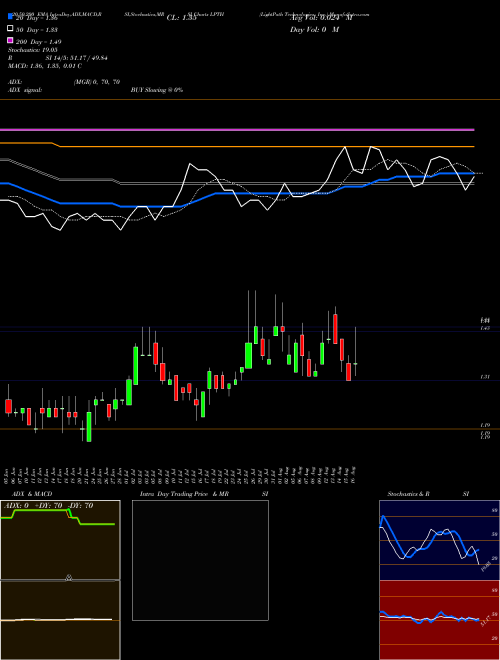Click the magenta 200 Day legend swatch
500x660 pixels.
(x=10, y=40)
